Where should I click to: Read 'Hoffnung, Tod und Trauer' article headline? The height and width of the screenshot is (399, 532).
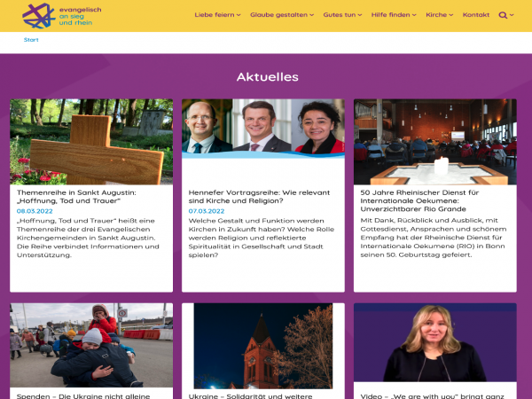76,197
